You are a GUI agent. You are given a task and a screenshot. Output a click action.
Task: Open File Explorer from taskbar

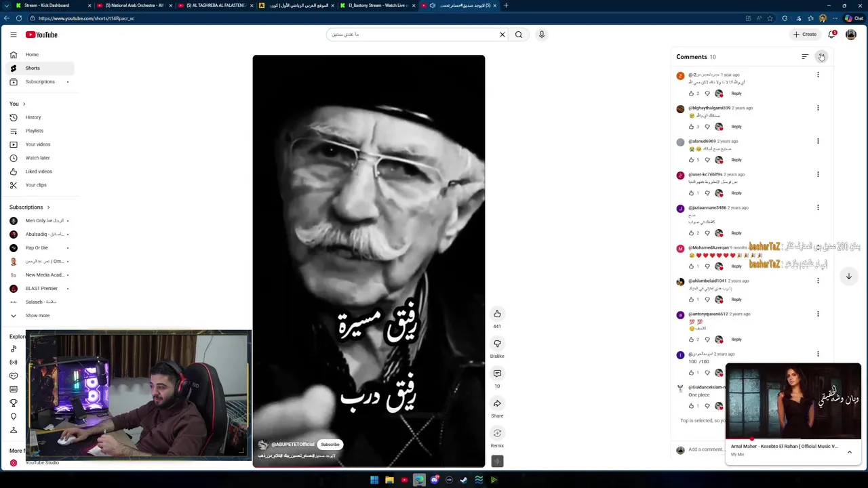pos(389,480)
